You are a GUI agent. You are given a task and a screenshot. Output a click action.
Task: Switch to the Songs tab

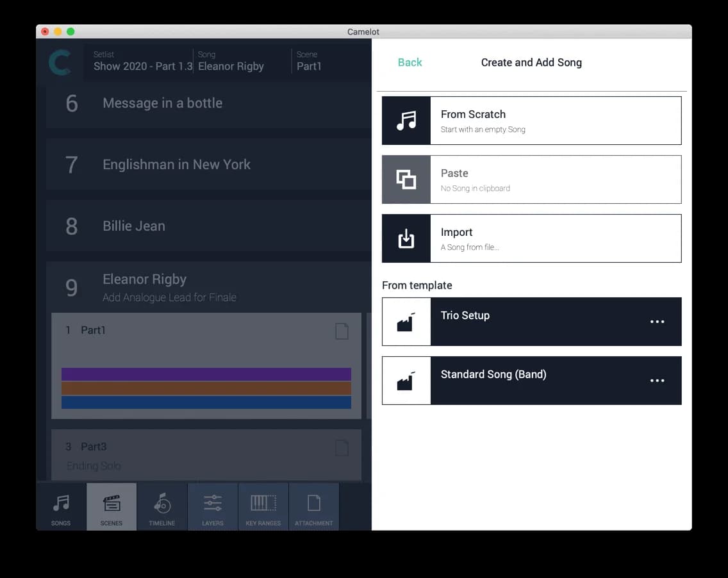coord(60,506)
